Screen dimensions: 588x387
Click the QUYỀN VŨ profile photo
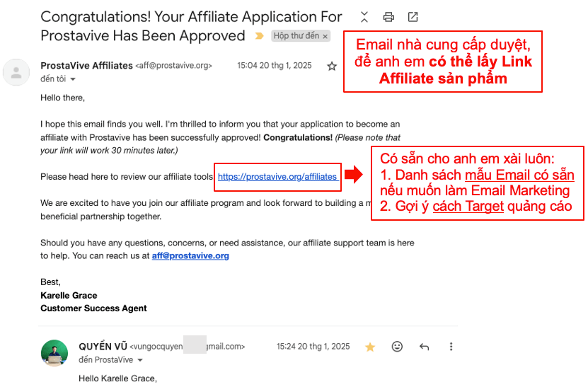pos(54,353)
